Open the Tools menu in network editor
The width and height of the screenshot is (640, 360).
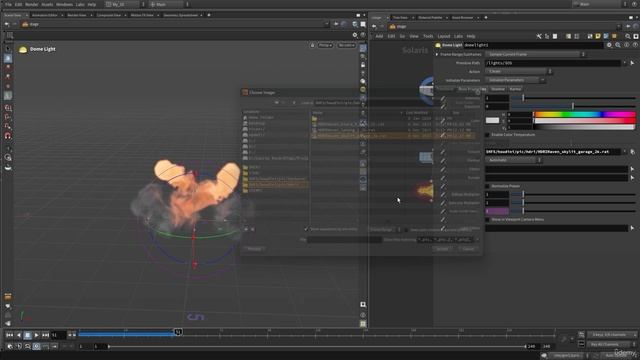point(428,36)
